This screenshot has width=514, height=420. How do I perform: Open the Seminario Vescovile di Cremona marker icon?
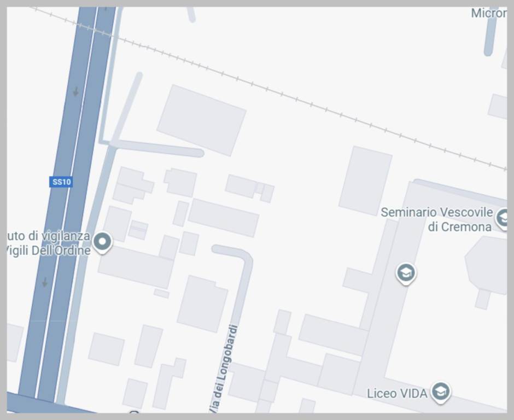point(502,218)
